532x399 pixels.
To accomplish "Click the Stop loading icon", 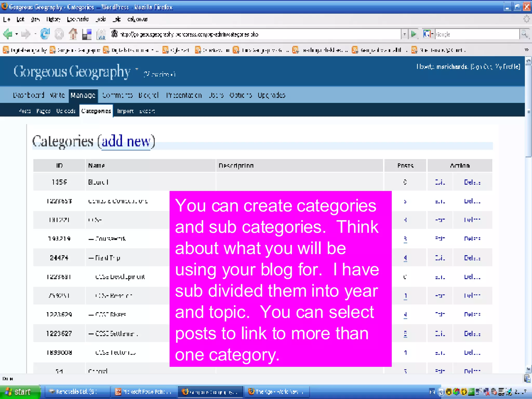I will [x=59, y=34].
